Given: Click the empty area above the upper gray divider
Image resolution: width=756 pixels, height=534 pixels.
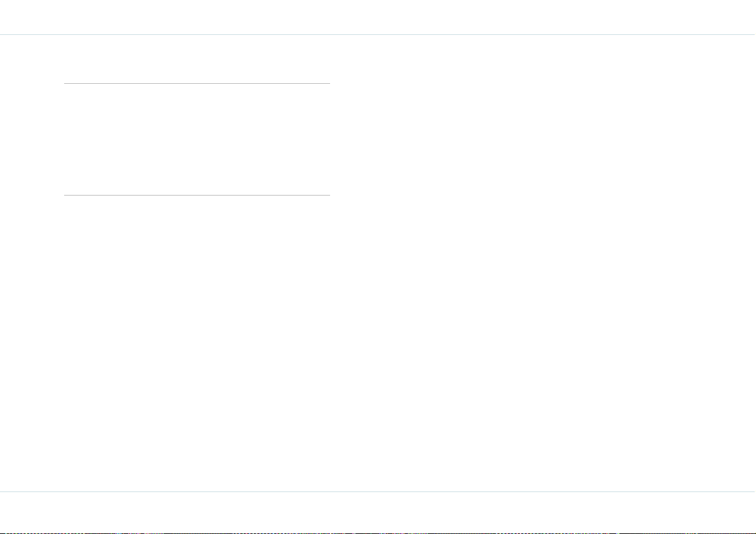Looking at the screenshot, I should 197,59.
